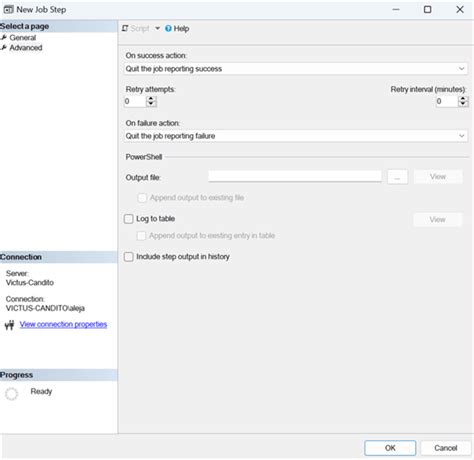Click the Retry interval number field
Screen dimensions: 474x460
point(447,101)
